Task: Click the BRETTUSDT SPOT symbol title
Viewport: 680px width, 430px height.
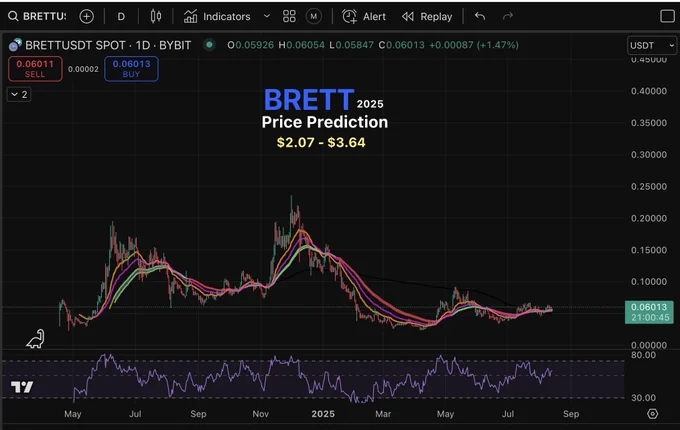Action: (108, 45)
